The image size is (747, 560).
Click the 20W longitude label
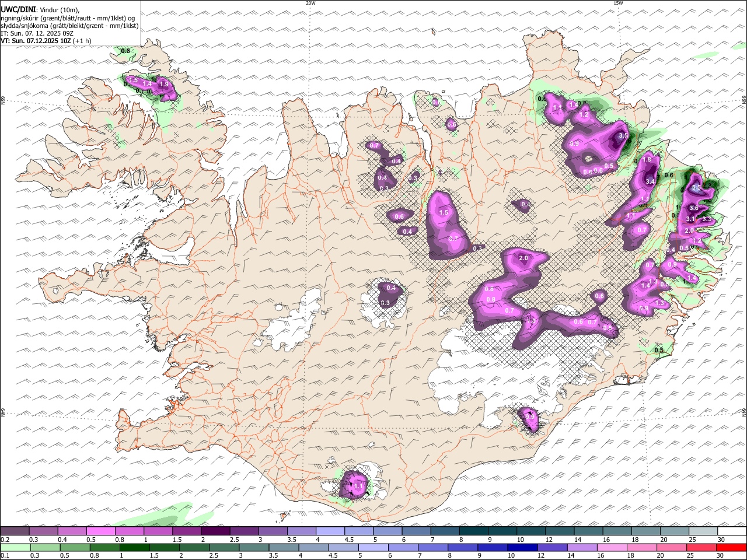(311, 3)
